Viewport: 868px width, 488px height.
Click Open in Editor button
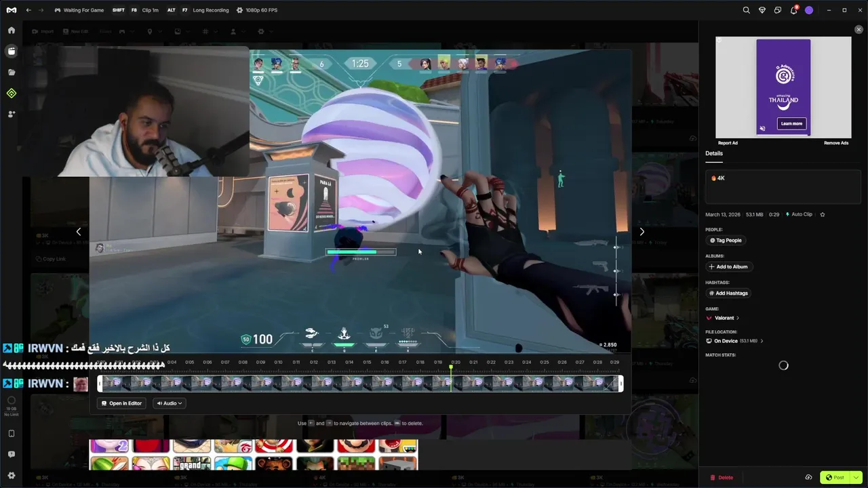click(122, 403)
